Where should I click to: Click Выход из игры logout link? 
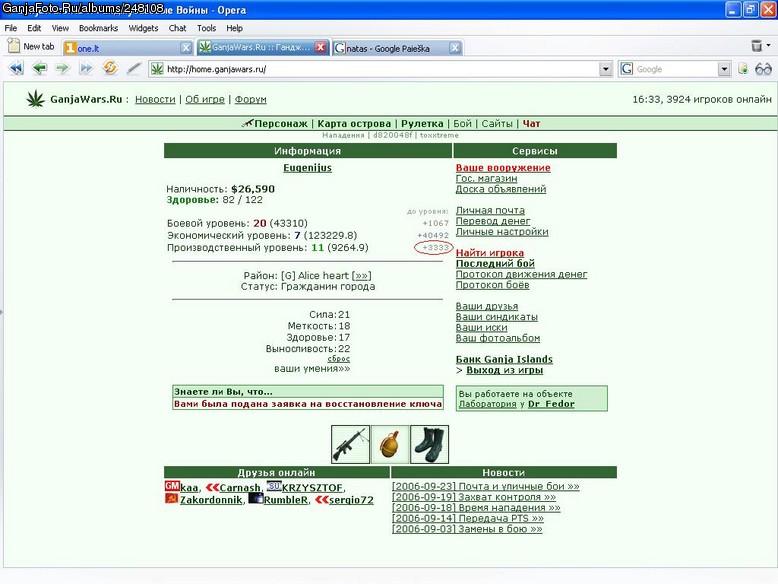pos(504,370)
